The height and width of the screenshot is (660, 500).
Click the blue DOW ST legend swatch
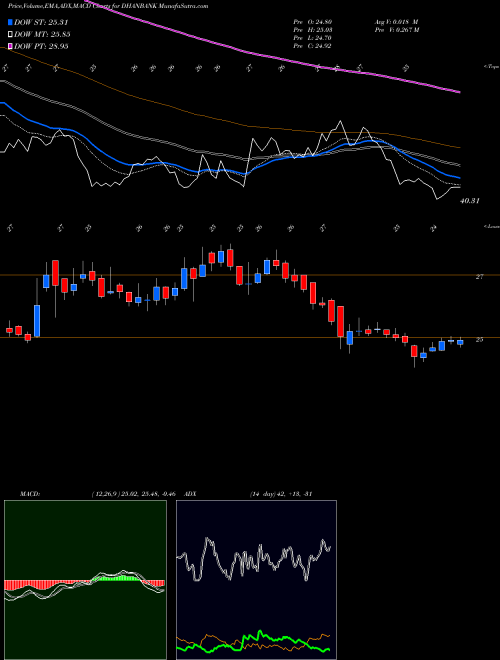tap(11, 22)
